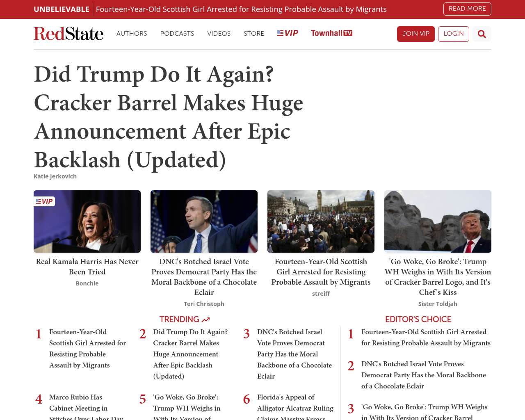The width and height of the screenshot is (525, 420).
Task: Open the RedState logo homepage
Action: pyautogui.click(x=68, y=34)
